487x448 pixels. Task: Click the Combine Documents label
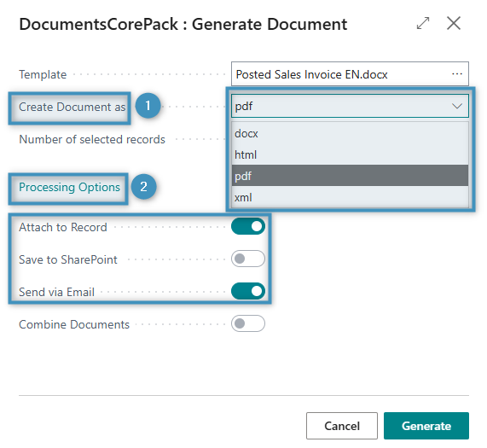pos(74,324)
